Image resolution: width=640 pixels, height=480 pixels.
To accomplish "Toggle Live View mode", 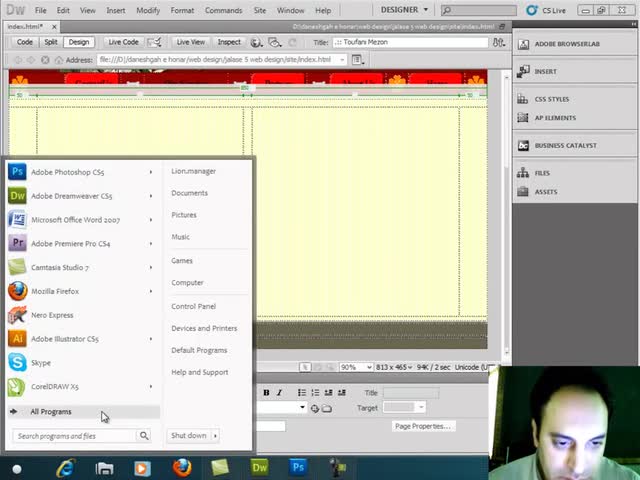I will (x=191, y=42).
